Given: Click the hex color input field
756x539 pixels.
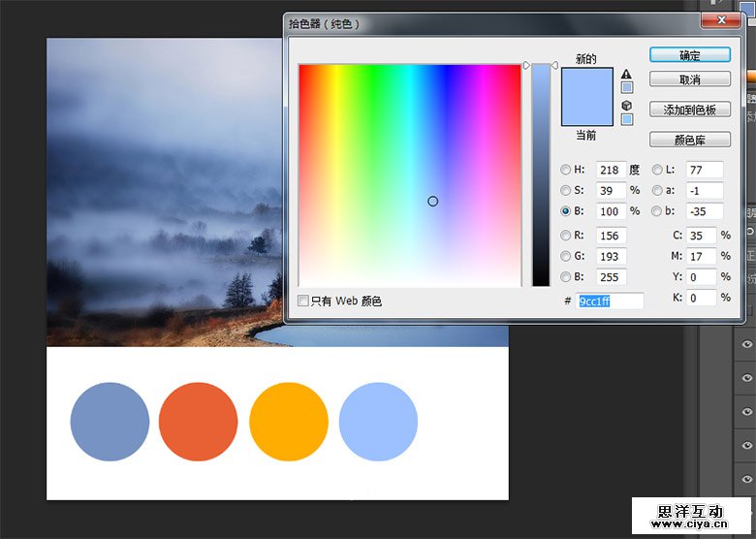Looking at the screenshot, I should 610,301.
